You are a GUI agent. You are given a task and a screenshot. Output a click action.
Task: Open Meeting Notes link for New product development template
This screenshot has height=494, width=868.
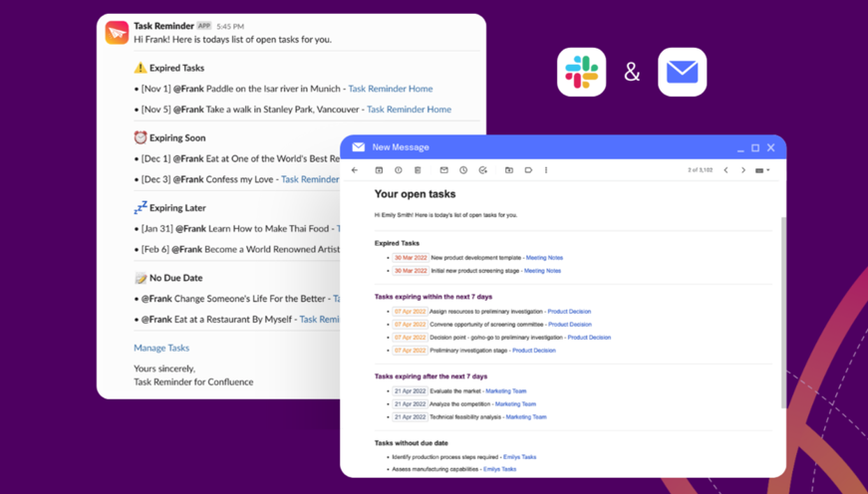point(544,258)
